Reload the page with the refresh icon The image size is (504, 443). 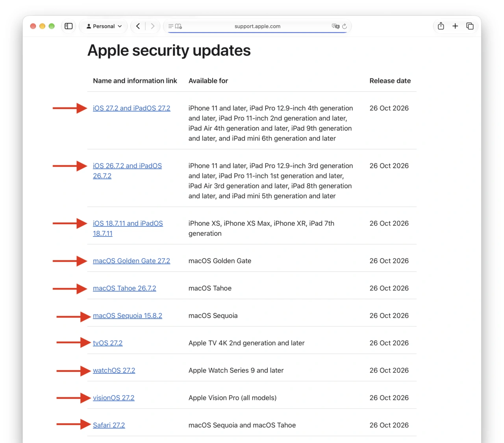(345, 26)
